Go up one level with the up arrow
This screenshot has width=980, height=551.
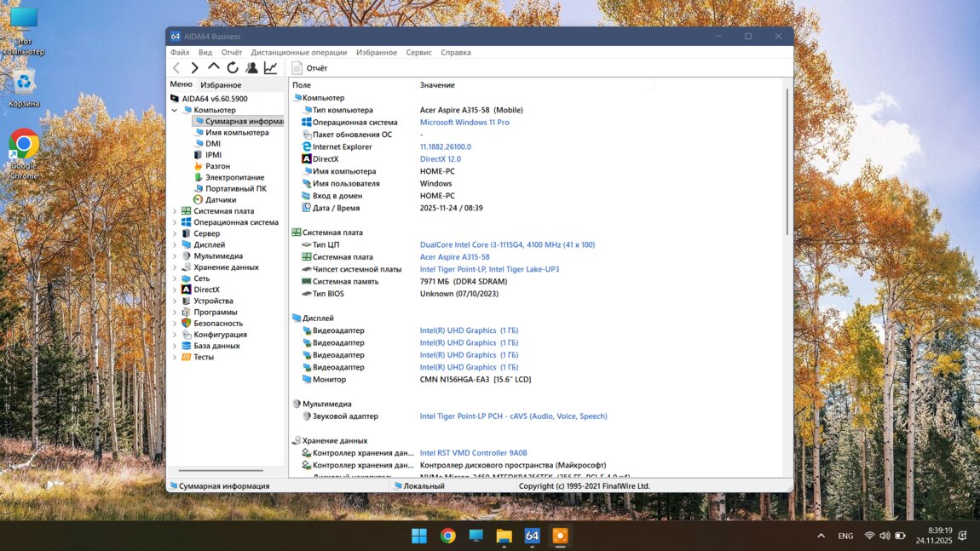pyautogui.click(x=214, y=67)
